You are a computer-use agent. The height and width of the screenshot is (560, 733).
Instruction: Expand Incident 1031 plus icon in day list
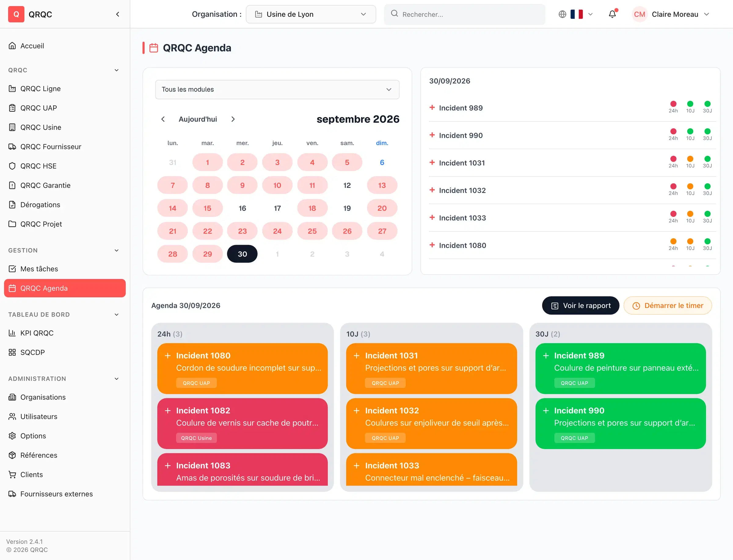(432, 162)
